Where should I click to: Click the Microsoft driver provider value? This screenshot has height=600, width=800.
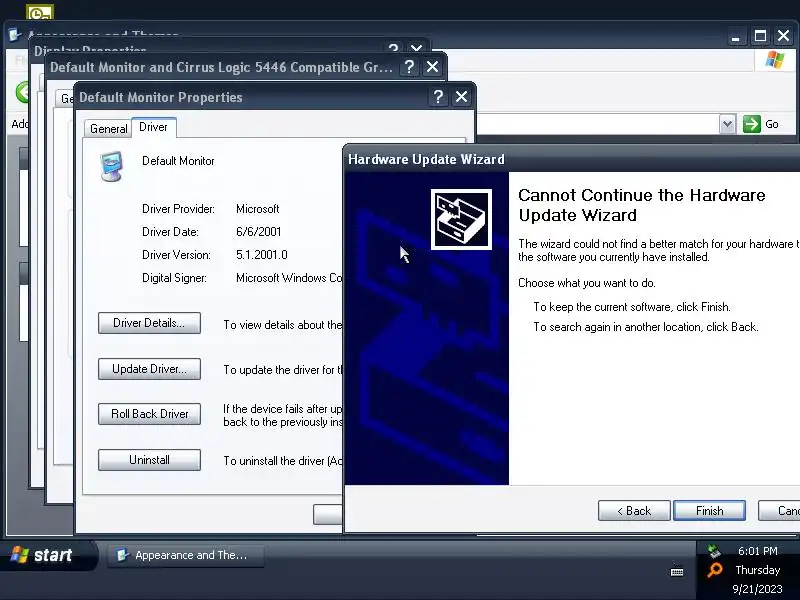258,209
